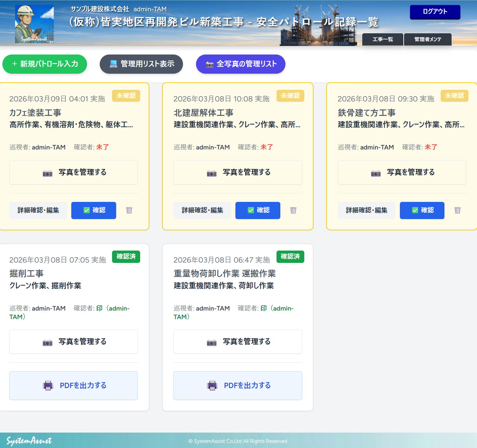Open 詳細確認・編集 for 鉄骨建て方工事

pos(367,210)
